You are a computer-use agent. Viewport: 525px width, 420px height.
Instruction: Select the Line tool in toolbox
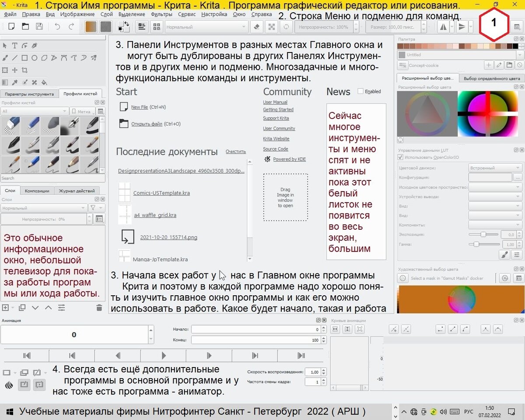pyautogui.click(x=14, y=57)
